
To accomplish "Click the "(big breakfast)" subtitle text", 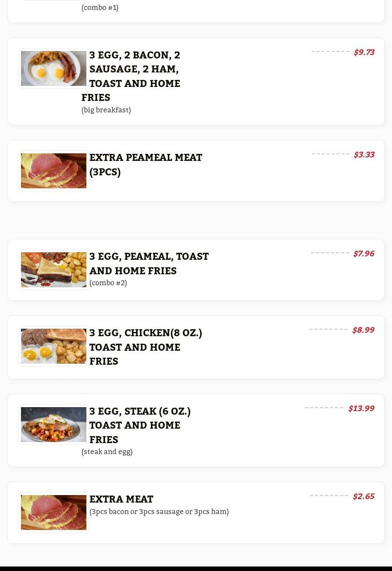I will (106, 110).
